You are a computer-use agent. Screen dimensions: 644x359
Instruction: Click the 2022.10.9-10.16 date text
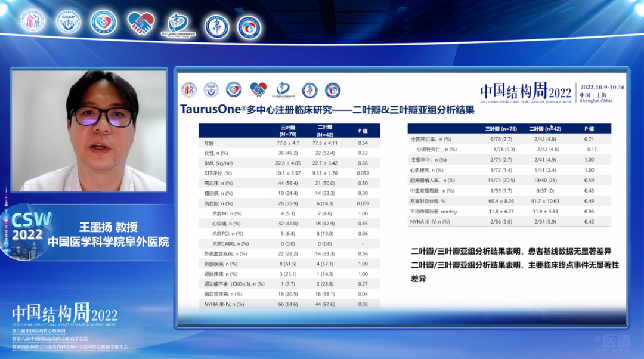pyautogui.click(x=602, y=87)
